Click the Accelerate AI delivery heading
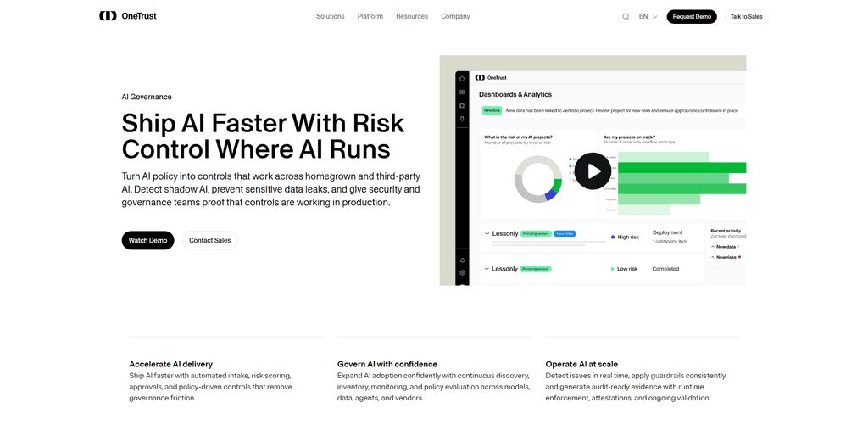868x425 pixels. point(171,364)
